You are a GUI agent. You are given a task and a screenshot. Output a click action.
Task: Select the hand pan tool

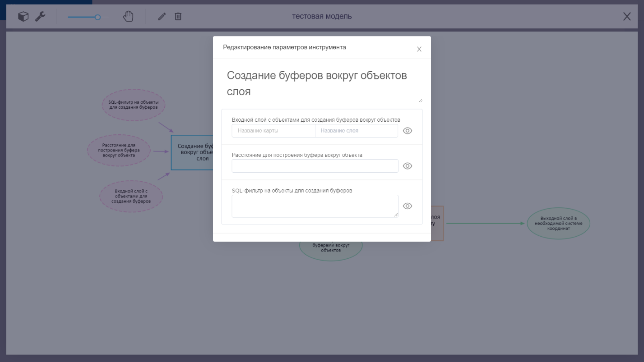click(129, 17)
